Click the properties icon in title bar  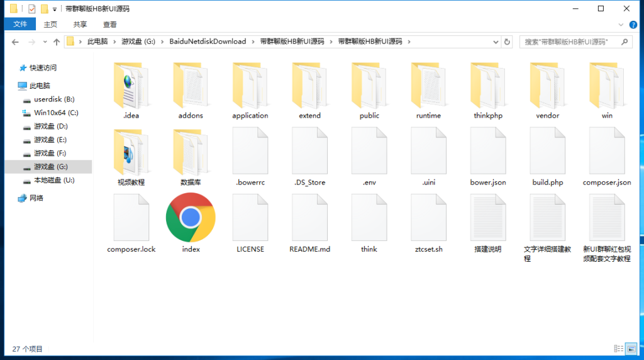[x=31, y=9]
